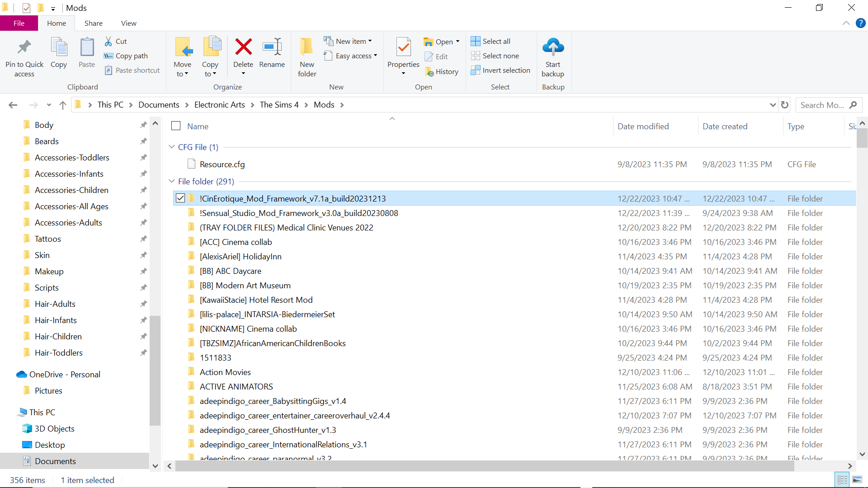Open the View ribbon tab
Image resolution: width=868 pixels, height=488 pixels.
click(x=128, y=23)
